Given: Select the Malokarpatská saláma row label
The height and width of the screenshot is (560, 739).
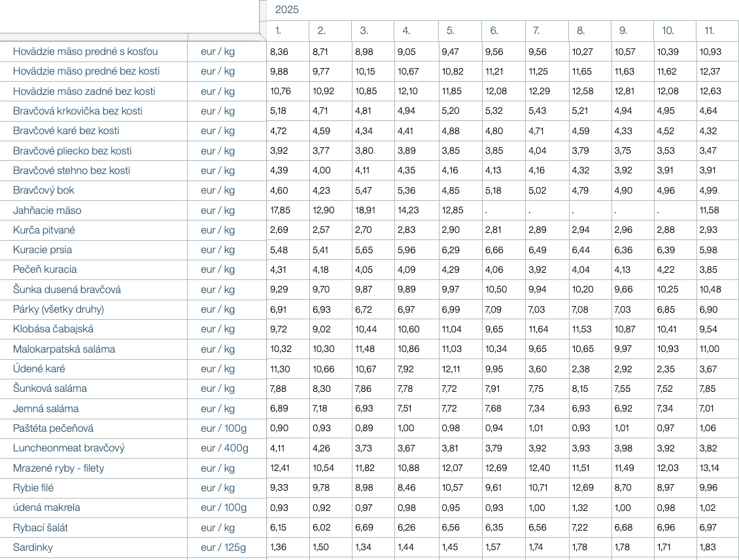Looking at the screenshot, I should pyautogui.click(x=64, y=349).
